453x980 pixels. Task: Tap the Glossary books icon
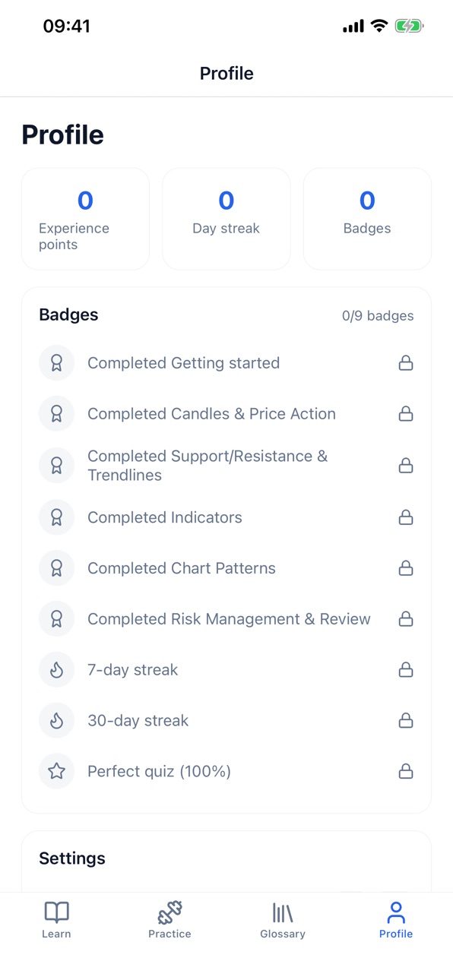pyautogui.click(x=283, y=912)
